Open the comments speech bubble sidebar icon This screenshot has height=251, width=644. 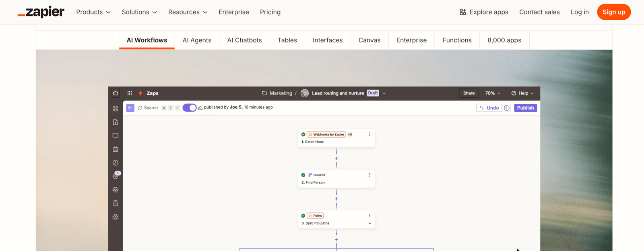116,136
